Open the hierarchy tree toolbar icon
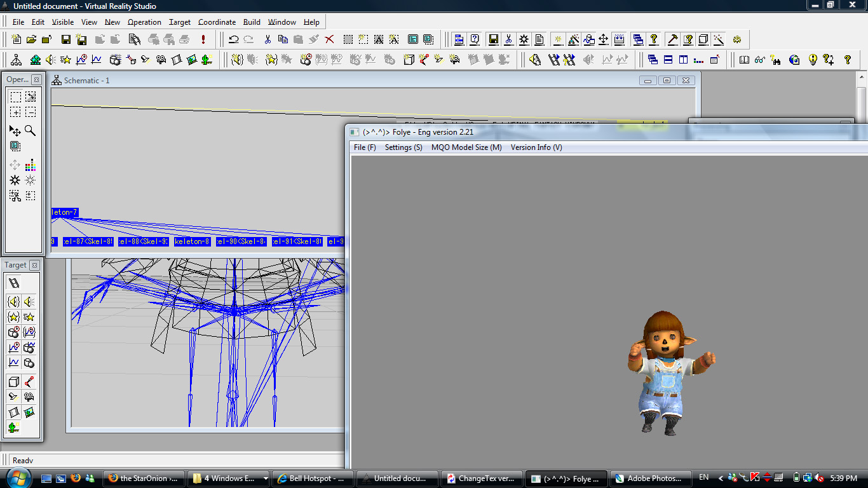This screenshot has height=488, width=868. 17,60
